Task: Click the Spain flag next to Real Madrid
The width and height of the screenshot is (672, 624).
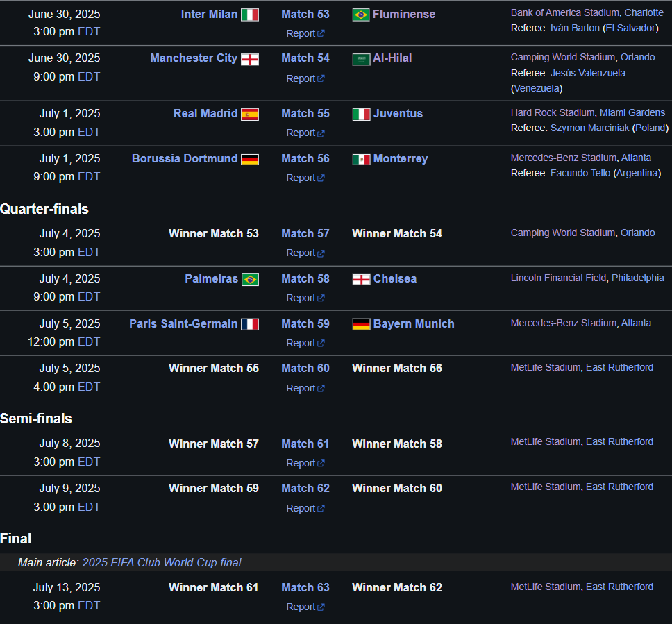Action: tap(250, 115)
